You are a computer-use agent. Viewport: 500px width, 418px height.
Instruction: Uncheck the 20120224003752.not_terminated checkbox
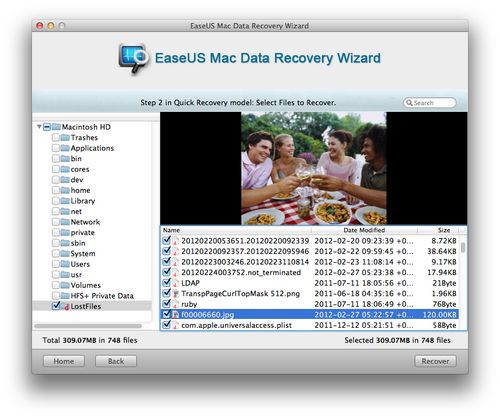(166, 272)
